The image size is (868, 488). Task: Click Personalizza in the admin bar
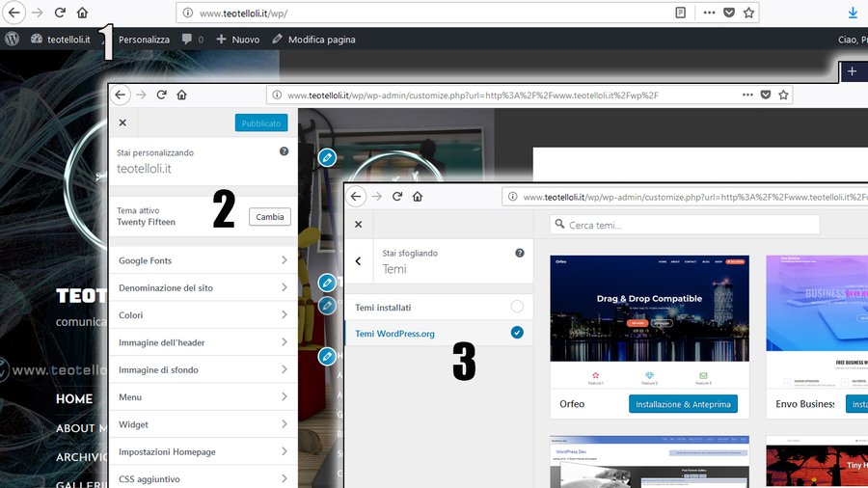click(144, 40)
